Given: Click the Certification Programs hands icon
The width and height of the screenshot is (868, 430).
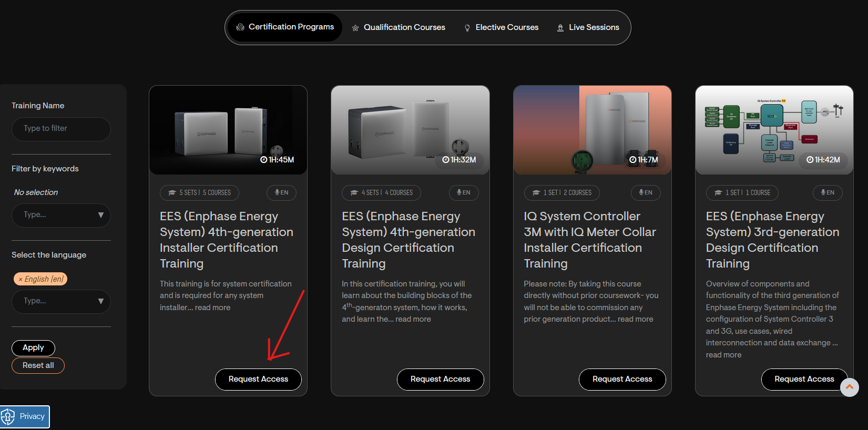Looking at the screenshot, I should click(x=240, y=27).
